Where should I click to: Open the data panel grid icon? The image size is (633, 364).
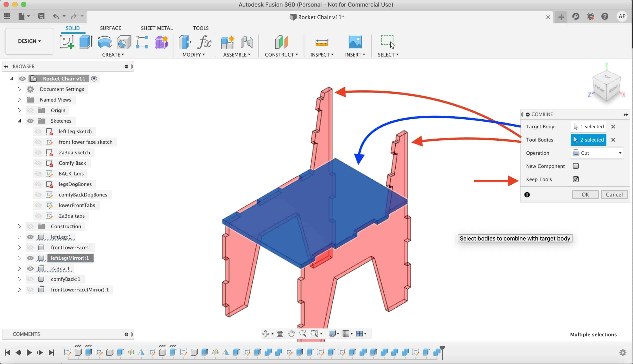pos(7,16)
